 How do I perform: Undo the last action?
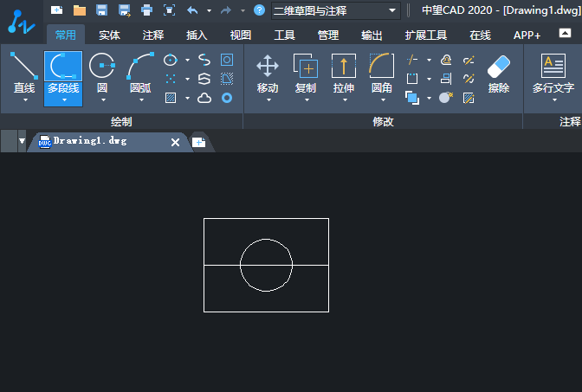(x=192, y=10)
